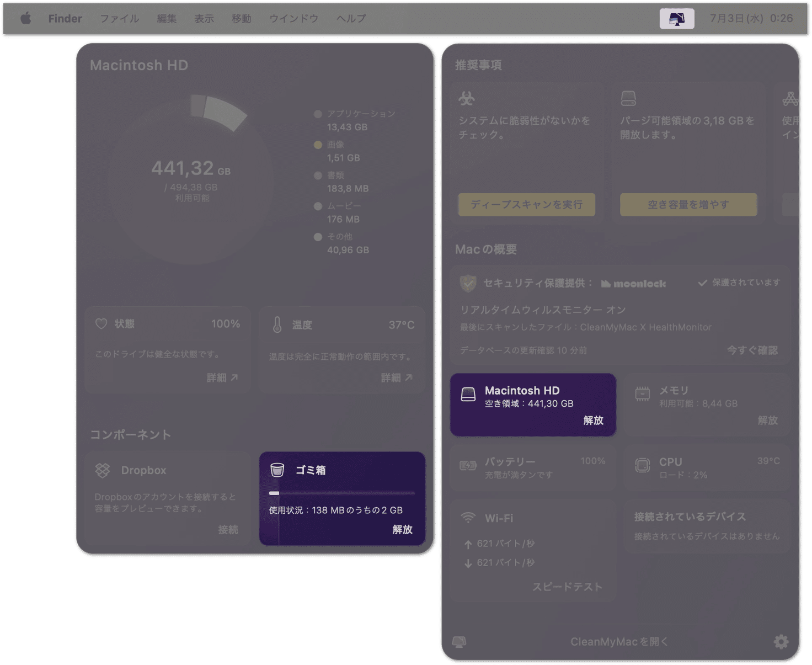812x665 pixels.
Task: Click the Macintosh HD drive icon
Action: click(468, 394)
